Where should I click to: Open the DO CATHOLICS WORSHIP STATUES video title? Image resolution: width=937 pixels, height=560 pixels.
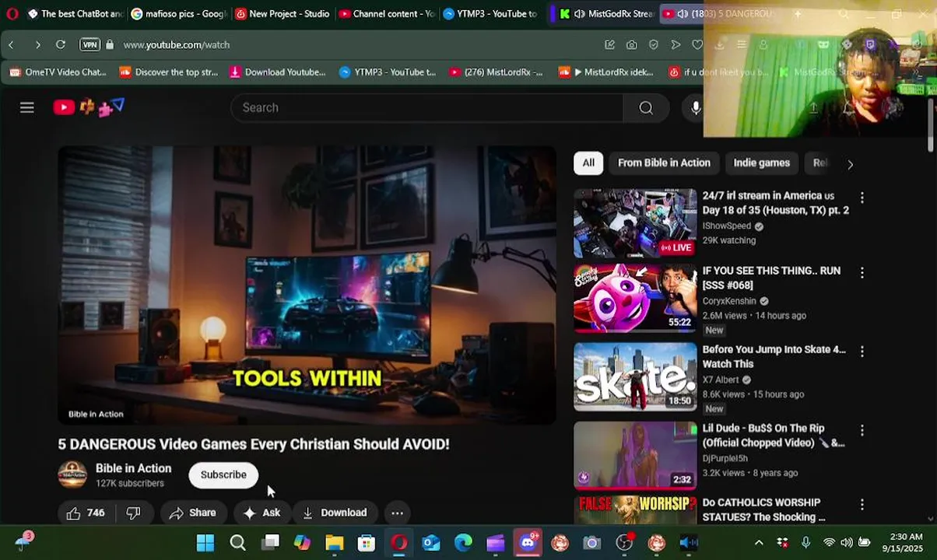764,509
